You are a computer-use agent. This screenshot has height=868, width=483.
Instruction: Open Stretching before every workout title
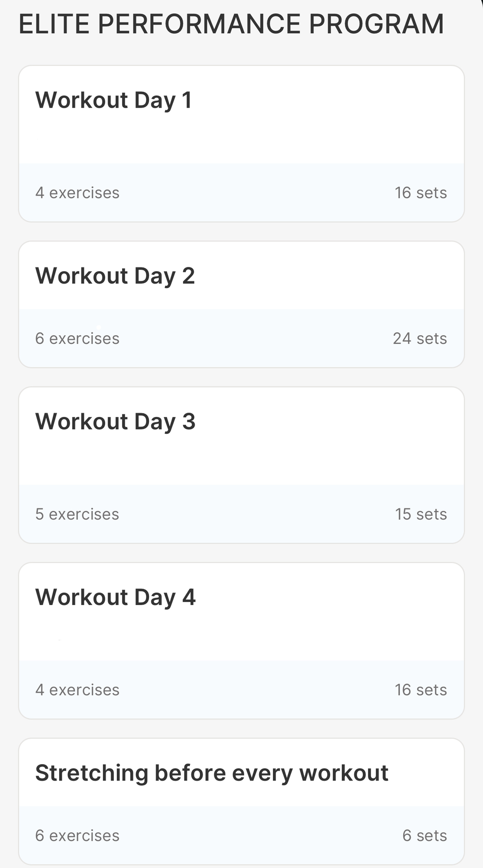[211, 773]
